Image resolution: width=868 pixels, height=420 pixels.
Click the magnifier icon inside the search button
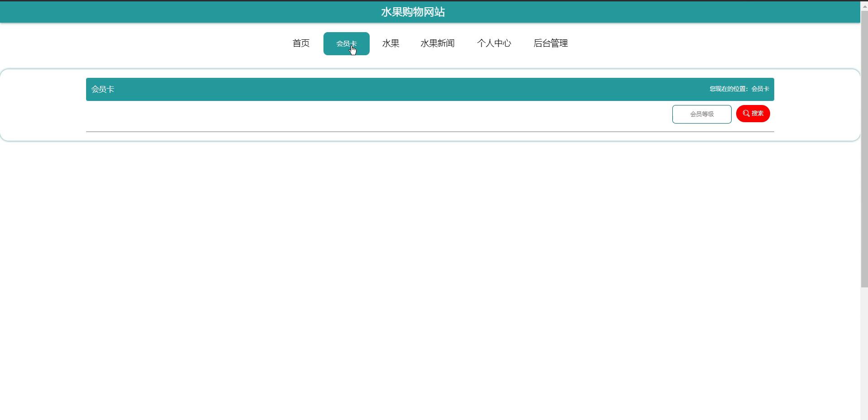(746, 114)
